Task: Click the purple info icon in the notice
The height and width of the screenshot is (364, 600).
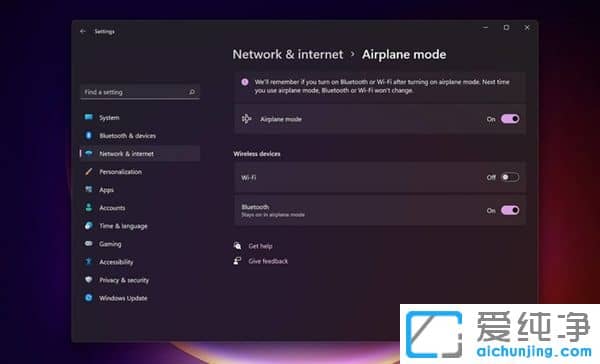Action: click(x=245, y=82)
